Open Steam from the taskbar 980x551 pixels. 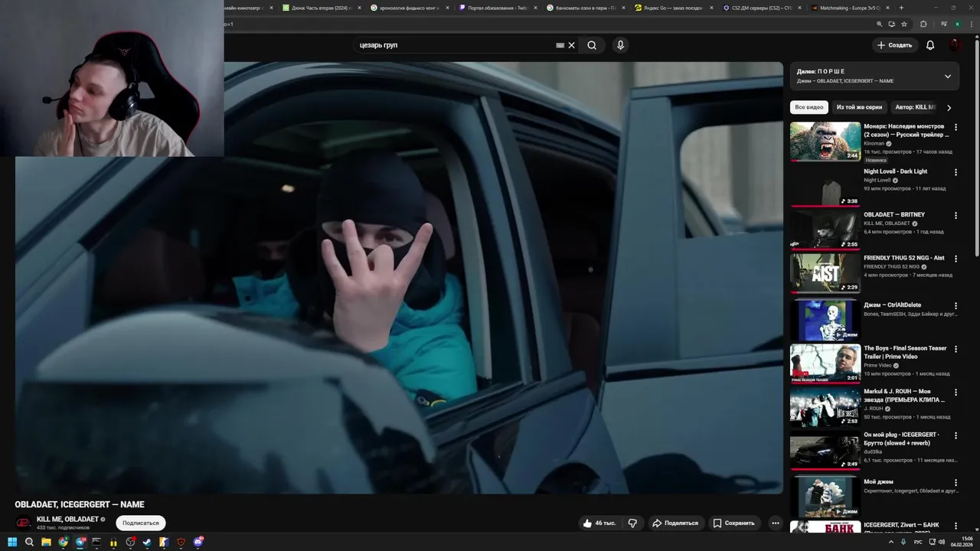click(x=147, y=543)
